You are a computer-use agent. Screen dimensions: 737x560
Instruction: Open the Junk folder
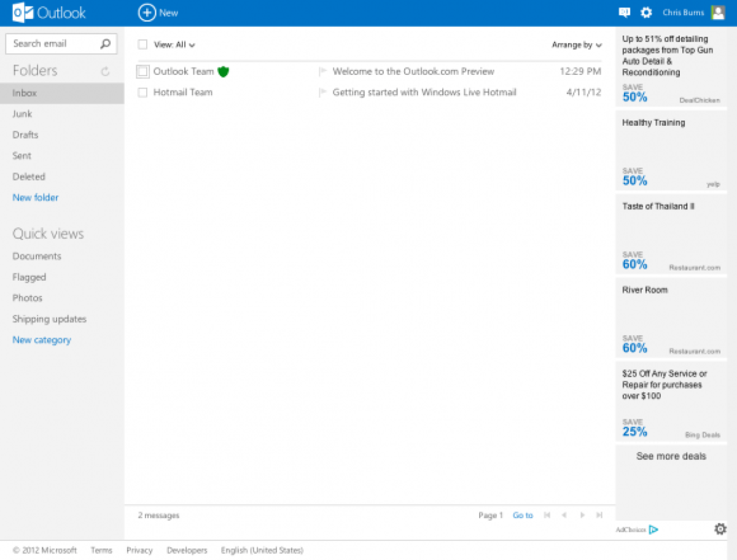pos(22,114)
